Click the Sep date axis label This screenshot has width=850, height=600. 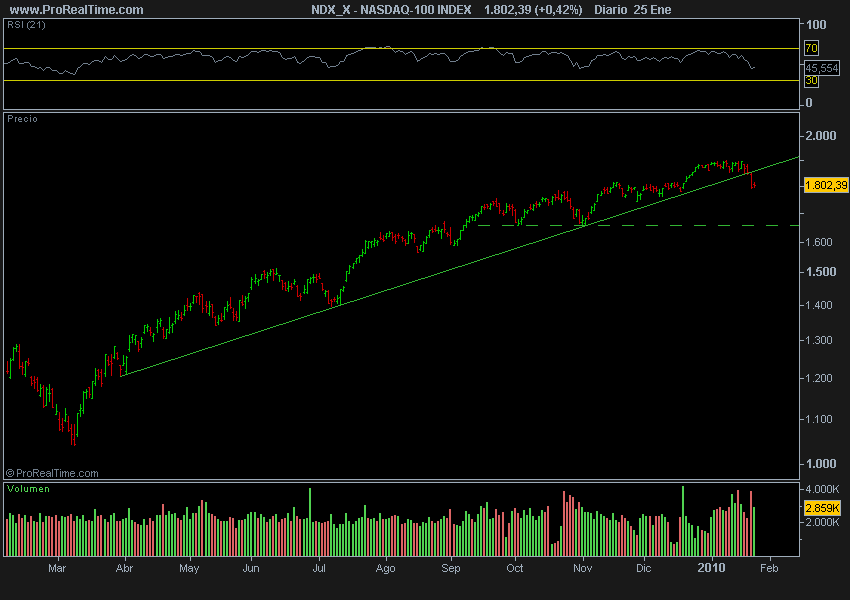coord(450,568)
